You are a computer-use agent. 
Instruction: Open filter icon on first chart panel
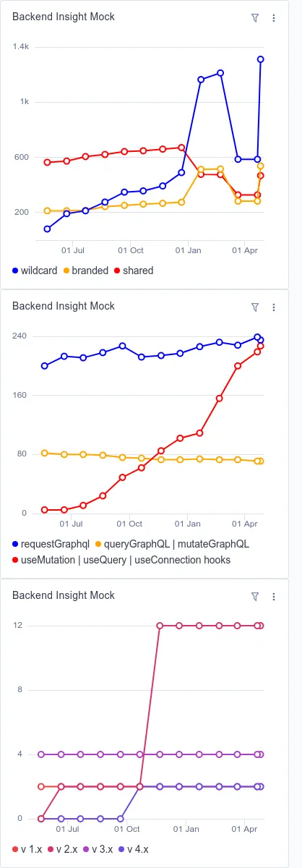click(x=254, y=17)
